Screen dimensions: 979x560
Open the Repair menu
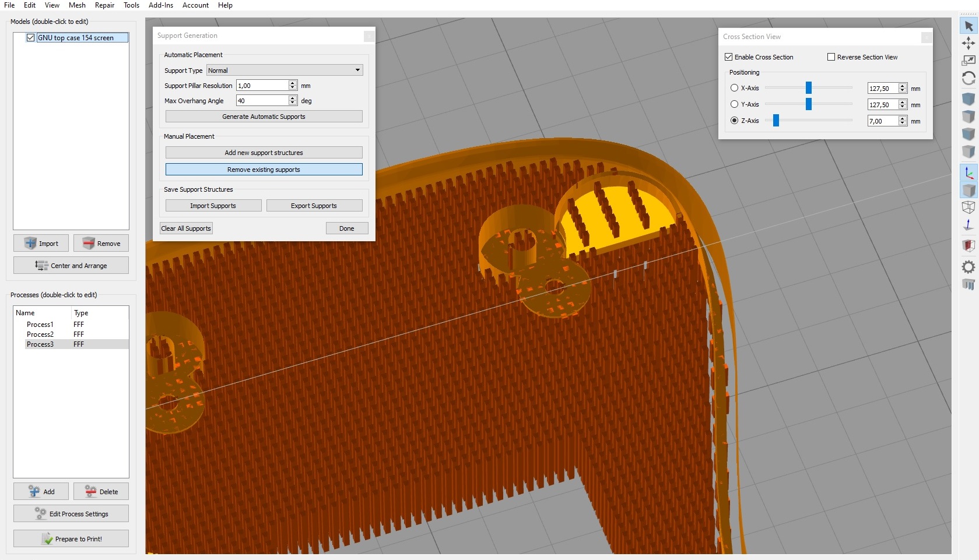[x=104, y=5]
